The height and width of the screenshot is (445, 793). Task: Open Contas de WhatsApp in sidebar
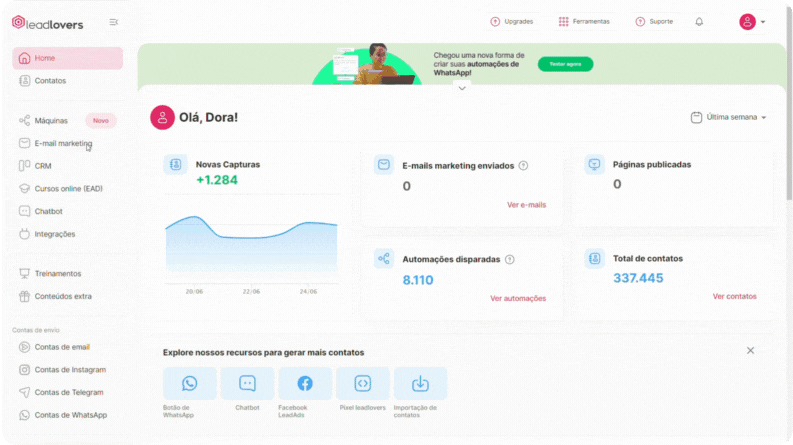tap(70, 415)
